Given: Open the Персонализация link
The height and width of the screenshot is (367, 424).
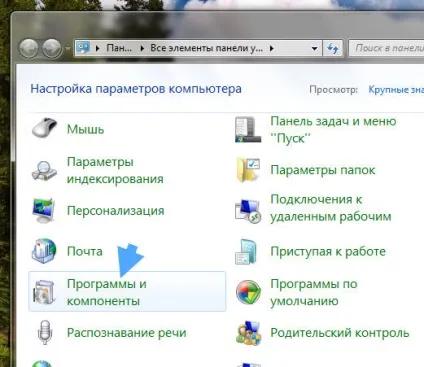Looking at the screenshot, I should pos(115,211).
